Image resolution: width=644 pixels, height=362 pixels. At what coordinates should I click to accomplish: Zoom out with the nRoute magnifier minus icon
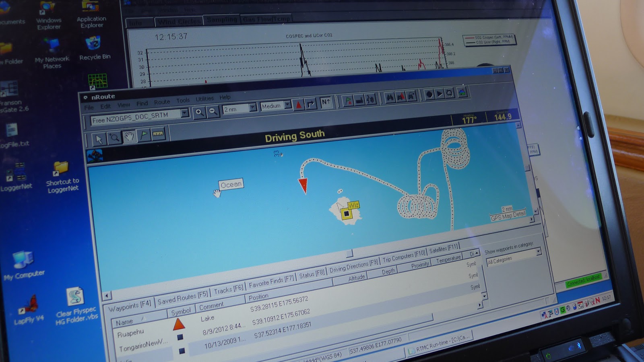[x=213, y=111]
